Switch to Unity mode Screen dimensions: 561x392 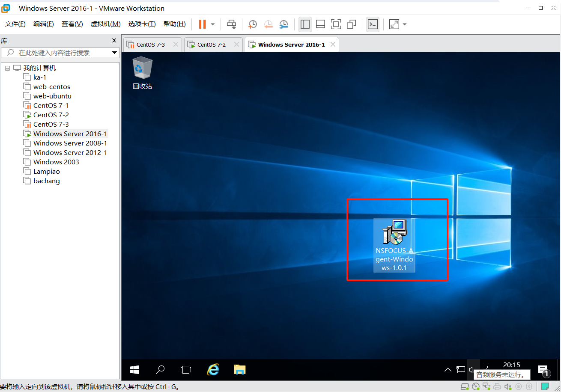coord(352,24)
